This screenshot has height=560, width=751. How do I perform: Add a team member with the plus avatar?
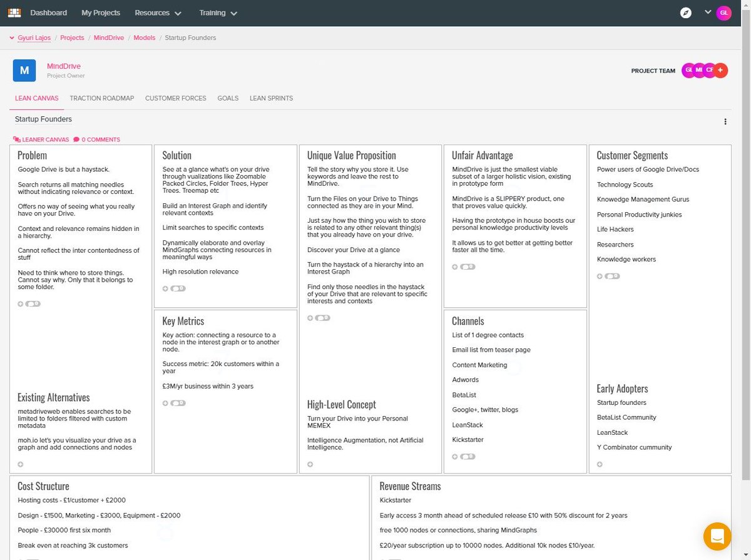tap(720, 71)
